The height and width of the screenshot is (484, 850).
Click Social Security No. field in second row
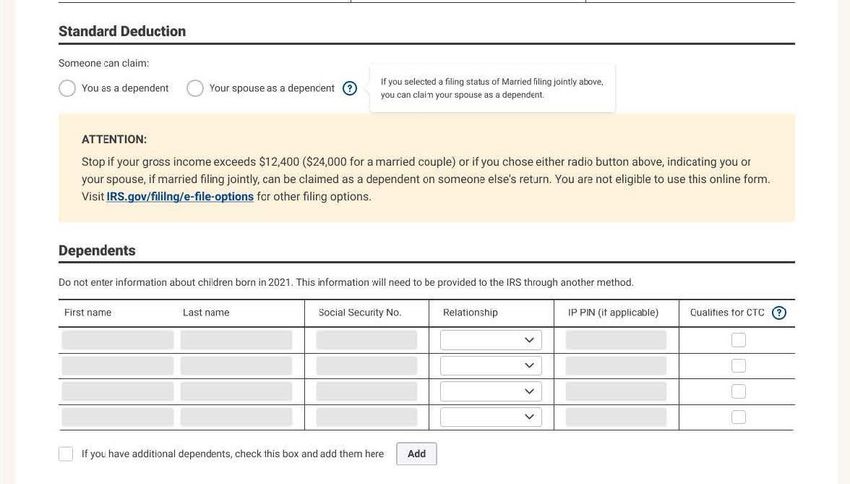366,366
